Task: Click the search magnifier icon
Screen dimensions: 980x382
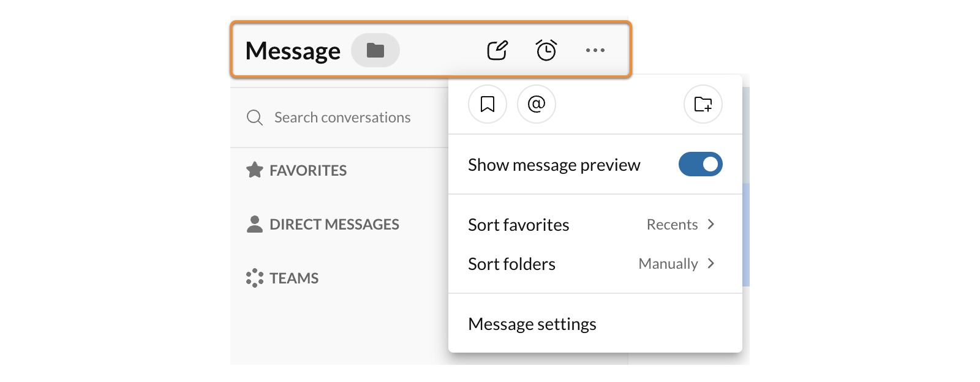Action: pos(255,118)
